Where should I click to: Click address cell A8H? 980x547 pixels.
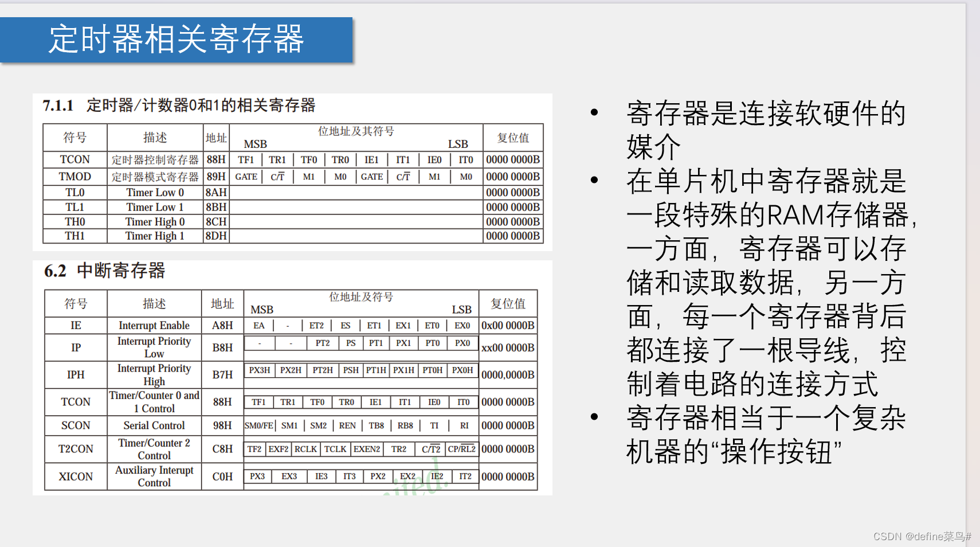[222, 325]
